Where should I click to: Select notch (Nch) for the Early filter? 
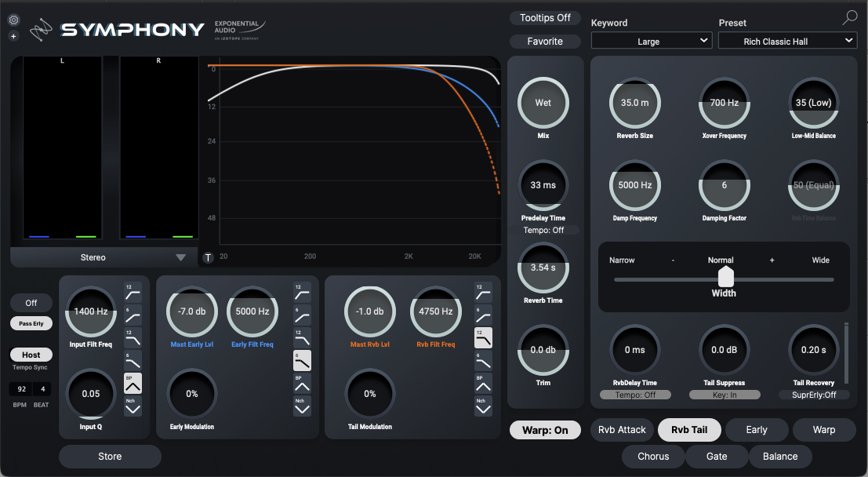[302, 406]
